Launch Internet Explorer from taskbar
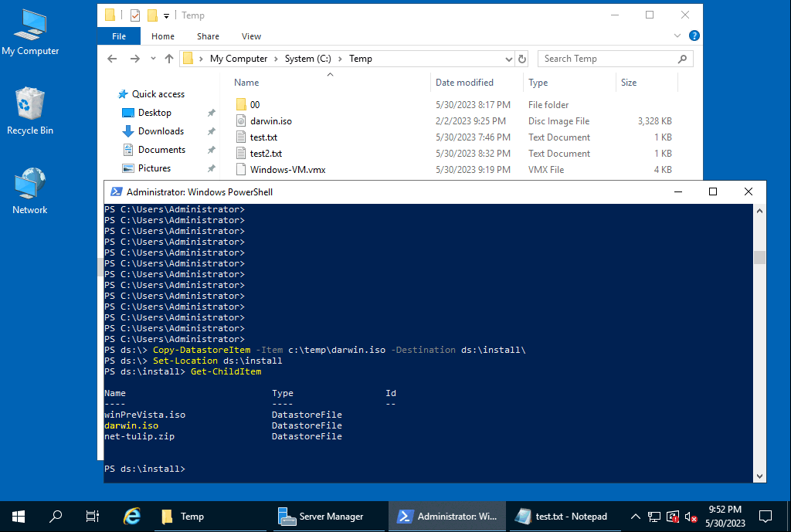 coord(132,517)
